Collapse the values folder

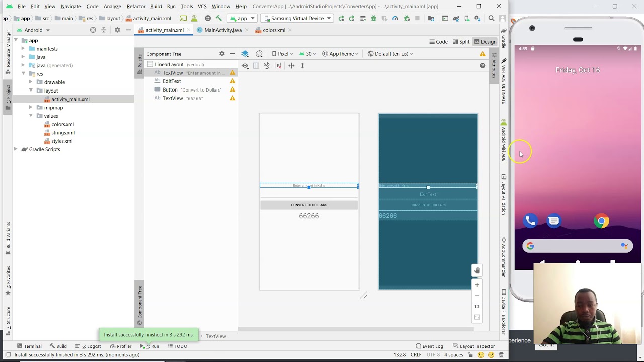tap(31, 116)
